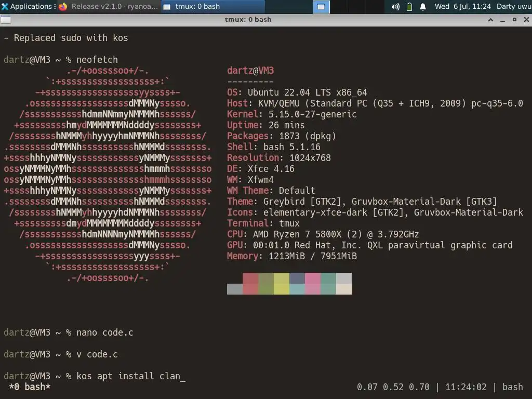Click the 'v code.c' command line
Screen dimensions: 532x399
(x=97, y=354)
